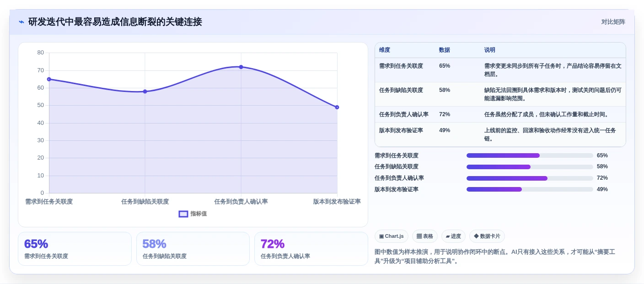Toggle the 指标值 legend swatch

(x=183, y=214)
